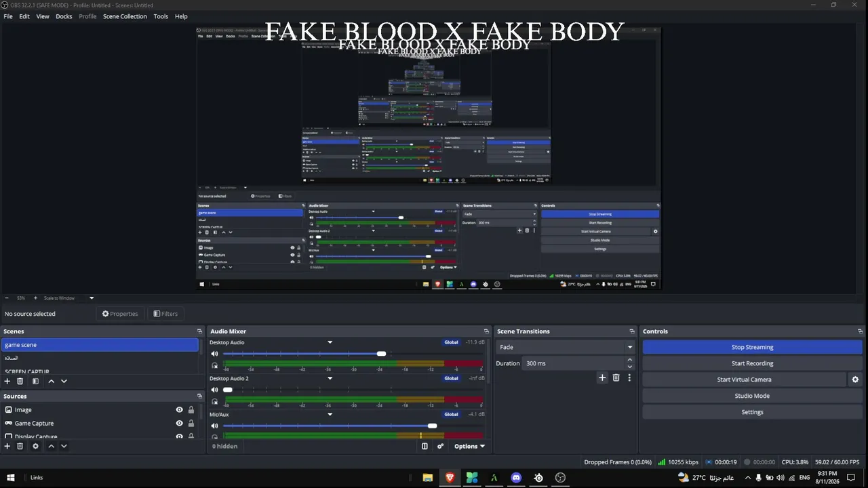Zoom in the preview with plus icon

36,298
